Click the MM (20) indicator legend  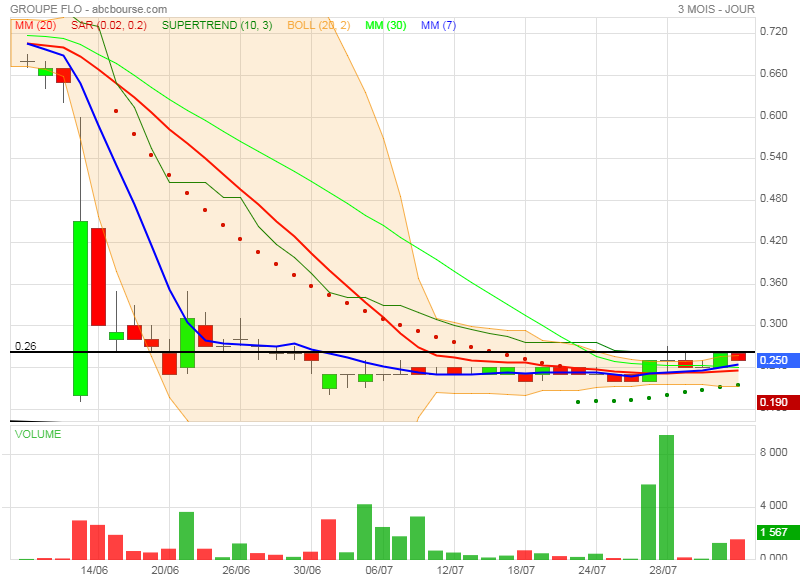pyautogui.click(x=36, y=25)
